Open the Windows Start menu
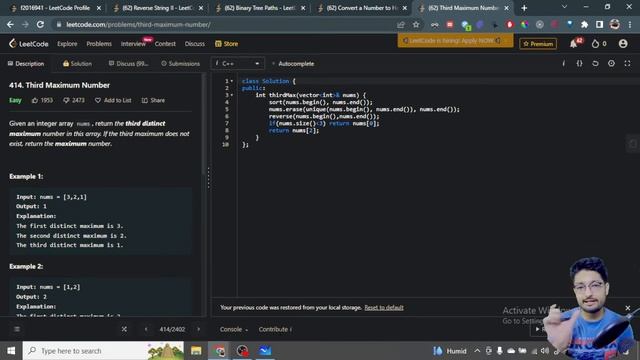Image resolution: width=640 pixels, height=360 pixels. tap(11, 351)
